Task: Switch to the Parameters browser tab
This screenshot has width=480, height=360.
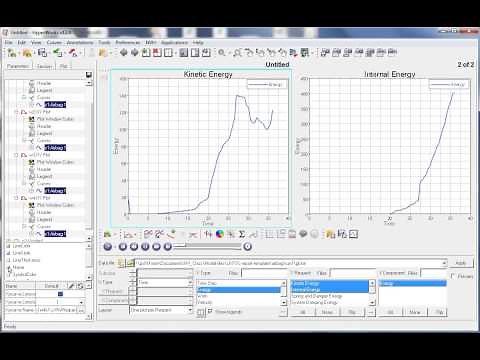Action: (18, 66)
